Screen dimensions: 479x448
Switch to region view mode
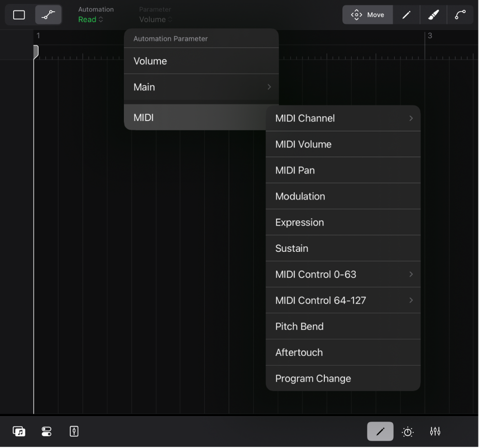point(19,14)
